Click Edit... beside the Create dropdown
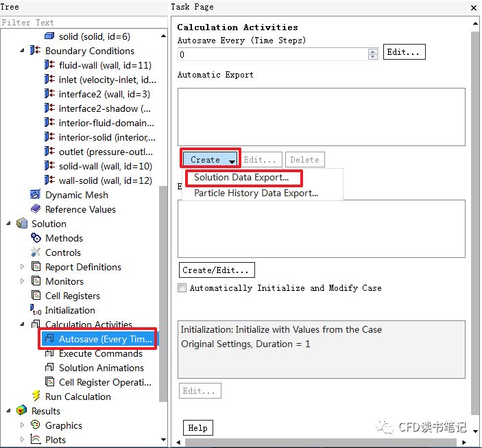The width and height of the screenshot is (482, 448). tap(261, 159)
